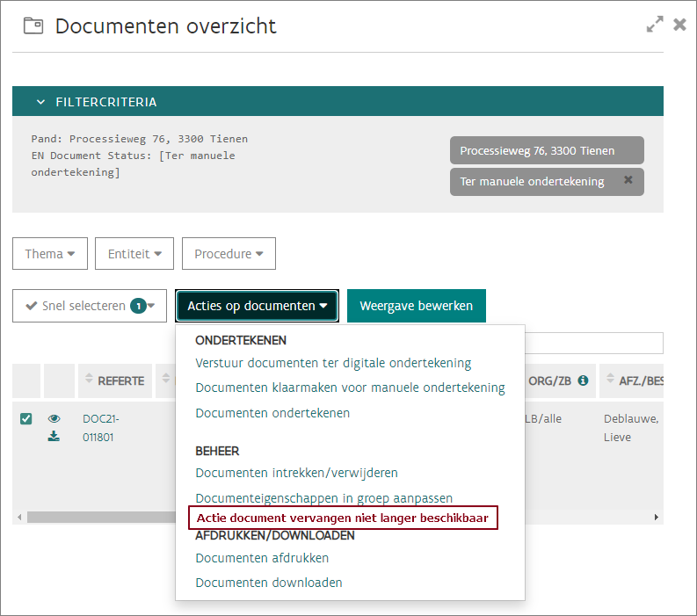Click the eye icon to view document
This screenshot has height=616, width=697.
click(54, 419)
